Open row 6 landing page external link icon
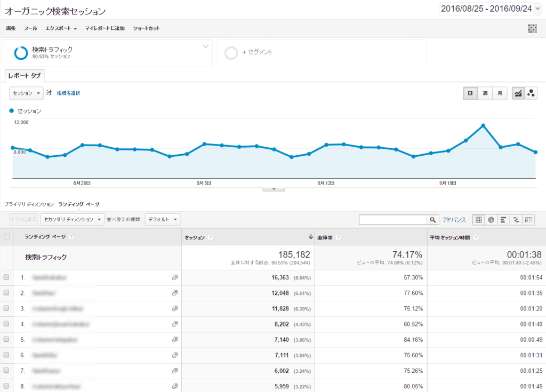Screen dimensions: 546x392 point(175,355)
